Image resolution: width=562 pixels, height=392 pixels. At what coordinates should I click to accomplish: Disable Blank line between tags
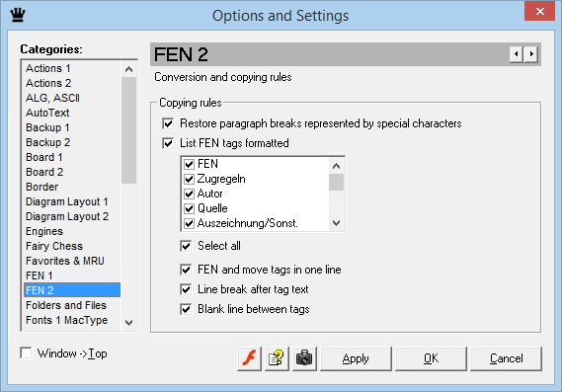(x=186, y=309)
